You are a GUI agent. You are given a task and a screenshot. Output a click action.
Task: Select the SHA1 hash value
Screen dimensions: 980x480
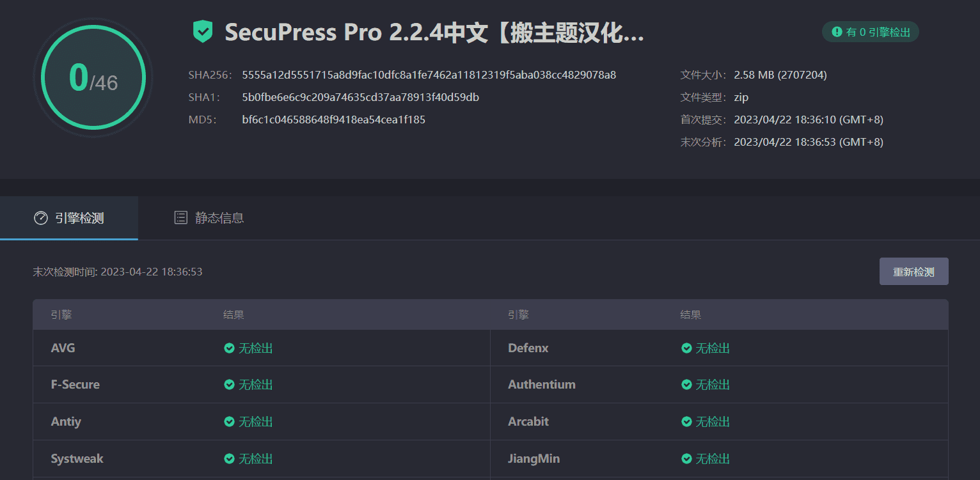[x=361, y=97]
